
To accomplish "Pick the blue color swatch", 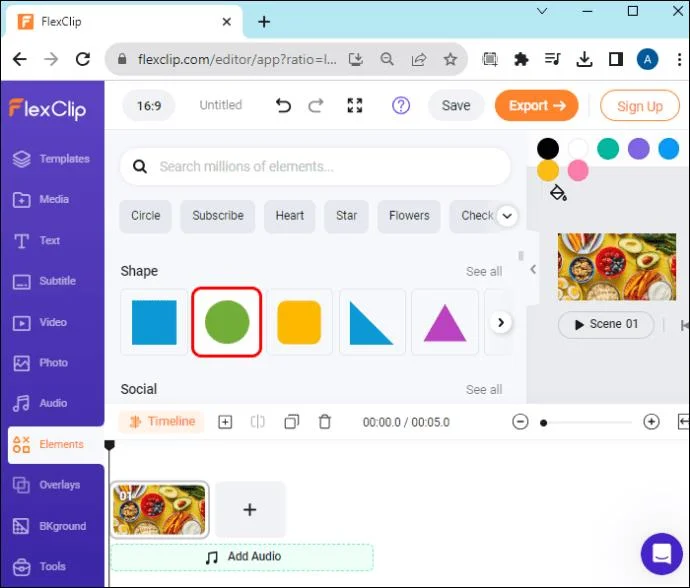I will pos(668,148).
